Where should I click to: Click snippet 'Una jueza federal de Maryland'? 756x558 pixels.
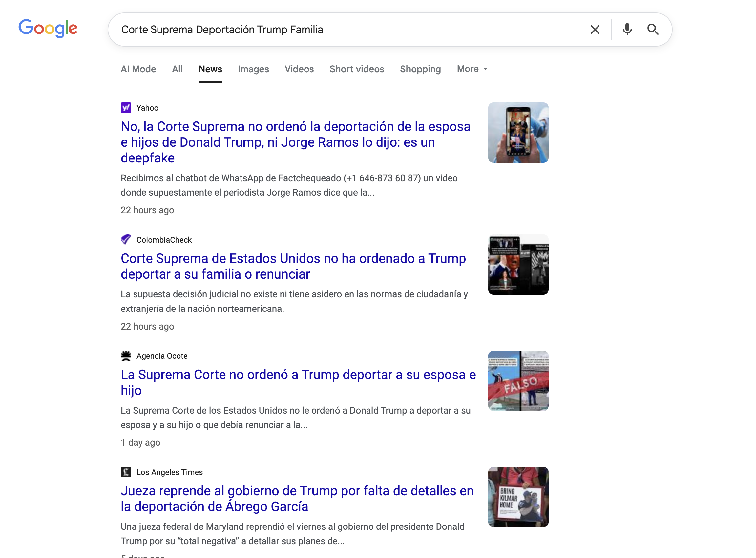[292, 534]
